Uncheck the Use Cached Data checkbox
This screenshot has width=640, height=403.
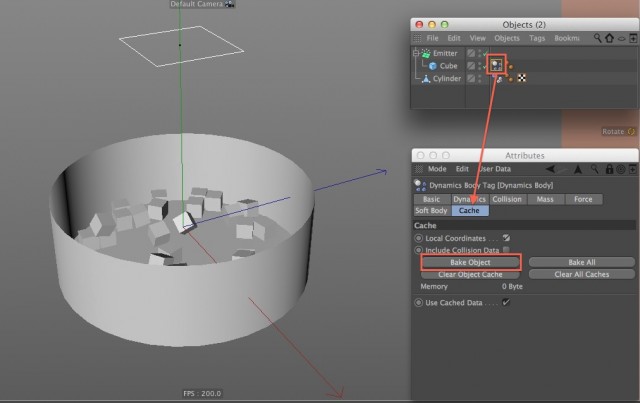point(506,303)
